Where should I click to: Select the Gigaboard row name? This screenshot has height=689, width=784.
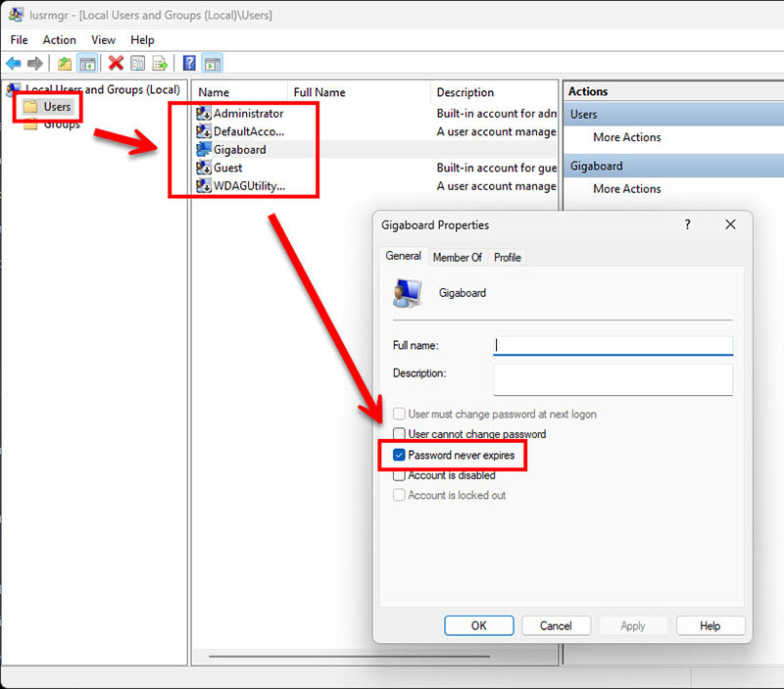click(x=240, y=150)
